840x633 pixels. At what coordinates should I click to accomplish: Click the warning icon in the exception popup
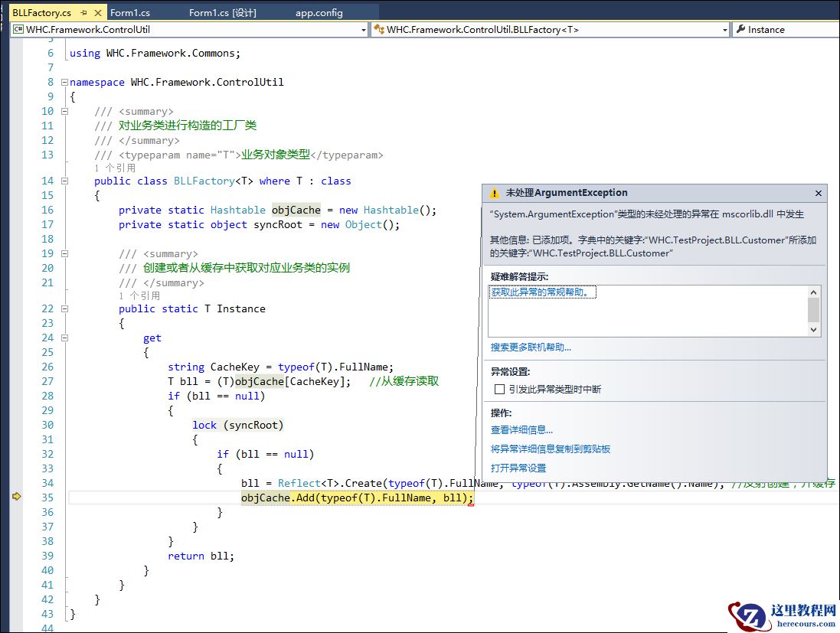495,193
